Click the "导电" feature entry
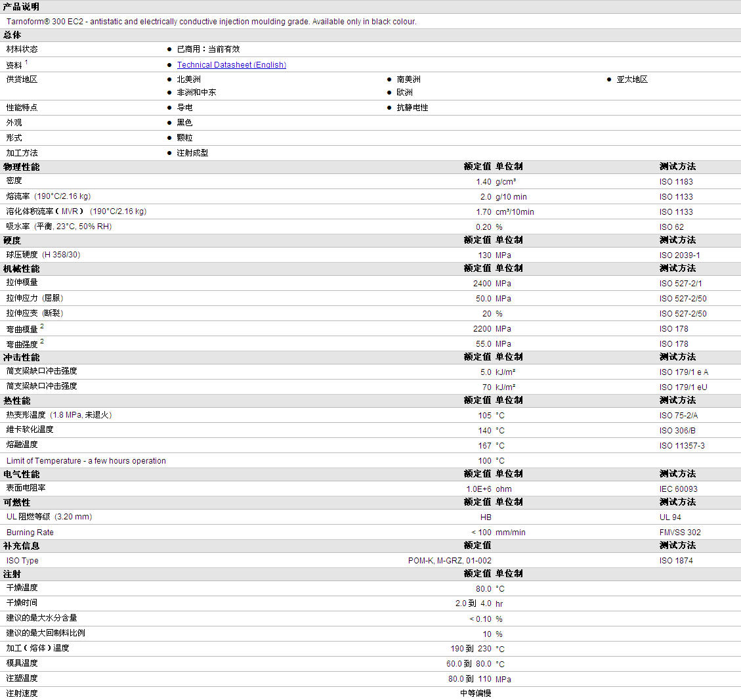The height and width of the screenshot is (700, 741). click(x=185, y=108)
